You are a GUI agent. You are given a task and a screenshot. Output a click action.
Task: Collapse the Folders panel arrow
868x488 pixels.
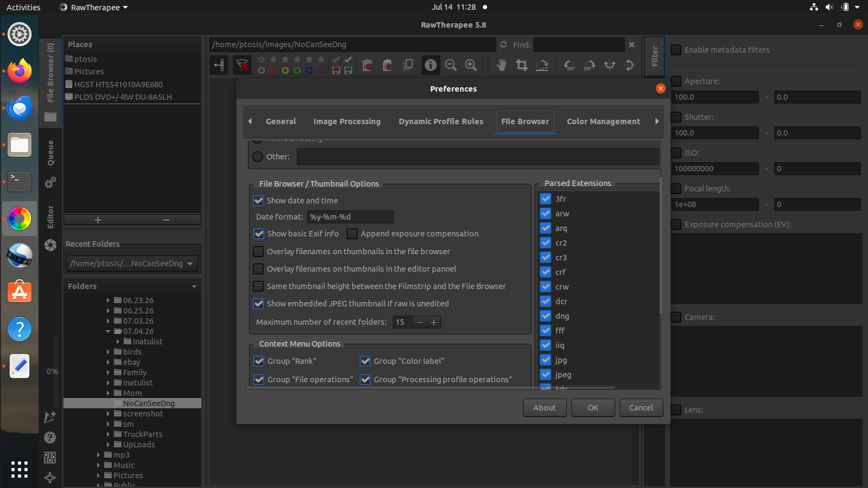194,286
